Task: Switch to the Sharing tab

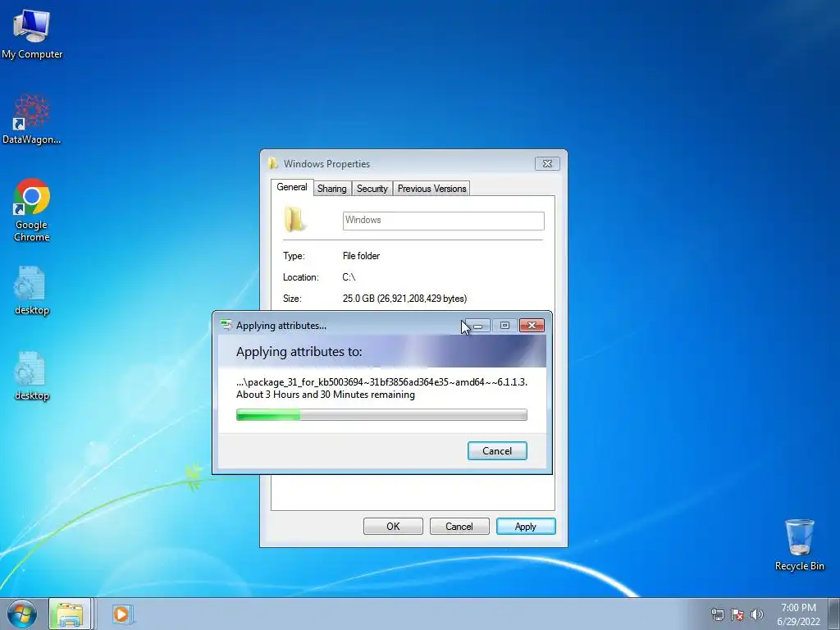Action: [331, 189]
